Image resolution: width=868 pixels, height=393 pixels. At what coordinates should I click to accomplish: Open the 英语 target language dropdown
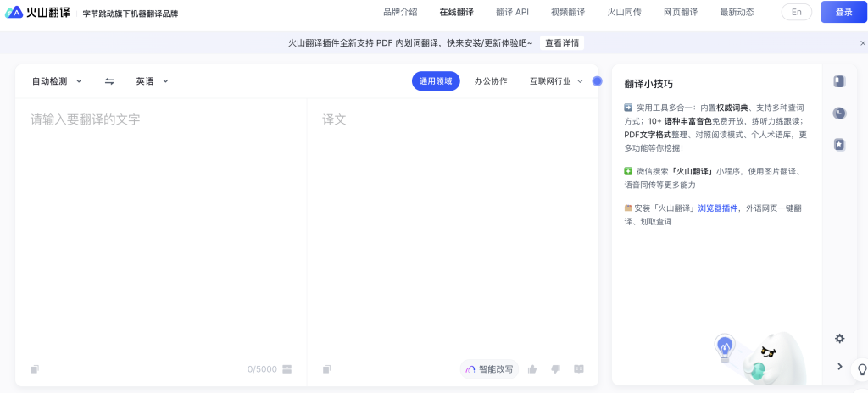[x=153, y=81]
